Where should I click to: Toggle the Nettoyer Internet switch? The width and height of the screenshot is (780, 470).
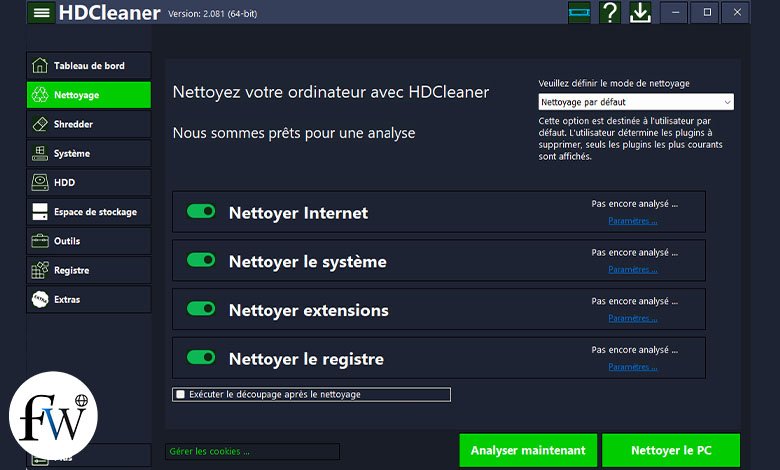tap(201, 211)
